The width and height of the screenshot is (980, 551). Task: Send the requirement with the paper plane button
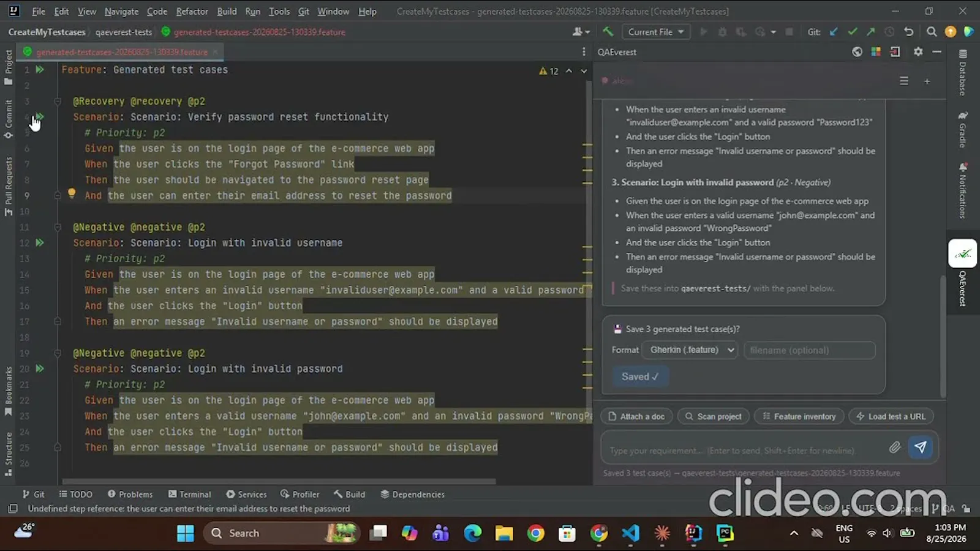pyautogui.click(x=920, y=448)
